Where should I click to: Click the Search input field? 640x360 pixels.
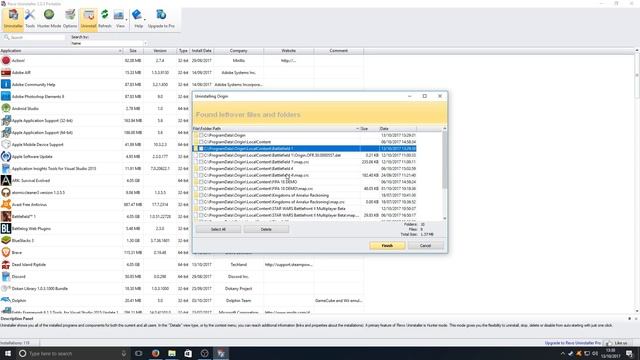pyautogui.click(x=34, y=37)
